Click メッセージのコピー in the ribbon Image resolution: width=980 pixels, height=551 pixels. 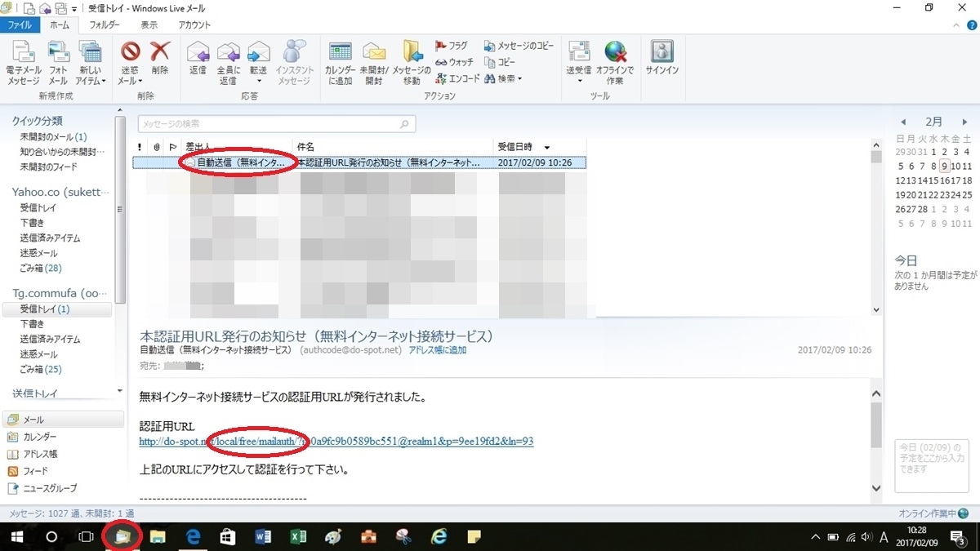point(519,46)
